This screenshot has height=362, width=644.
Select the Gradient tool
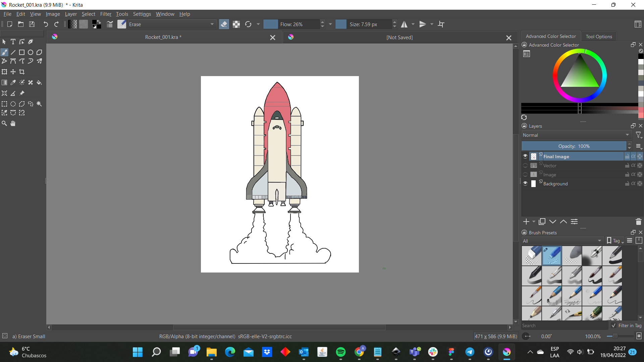tap(4, 82)
